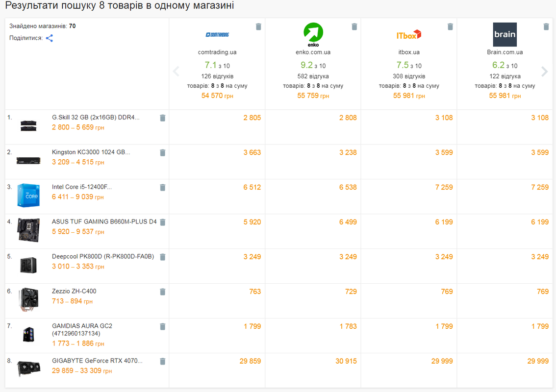Open GIGABYTE graphics card thumbnail
The image size is (556, 392).
pyautogui.click(x=28, y=369)
